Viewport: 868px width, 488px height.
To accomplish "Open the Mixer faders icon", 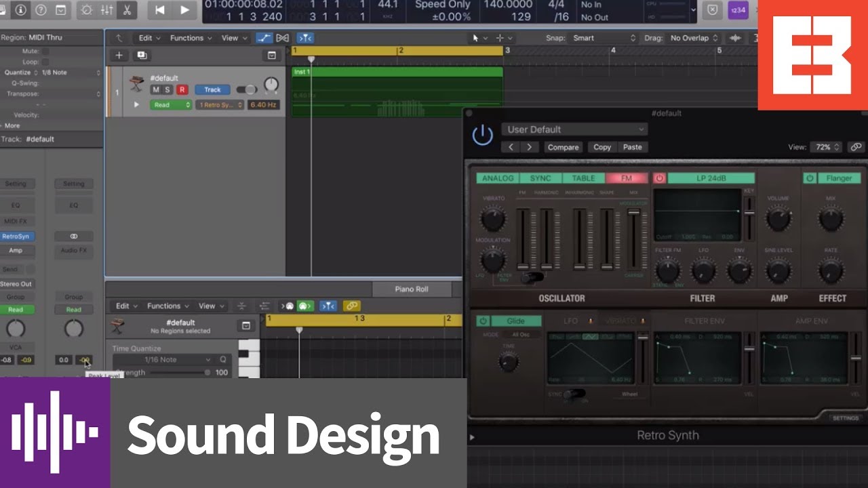I will click(106, 10).
